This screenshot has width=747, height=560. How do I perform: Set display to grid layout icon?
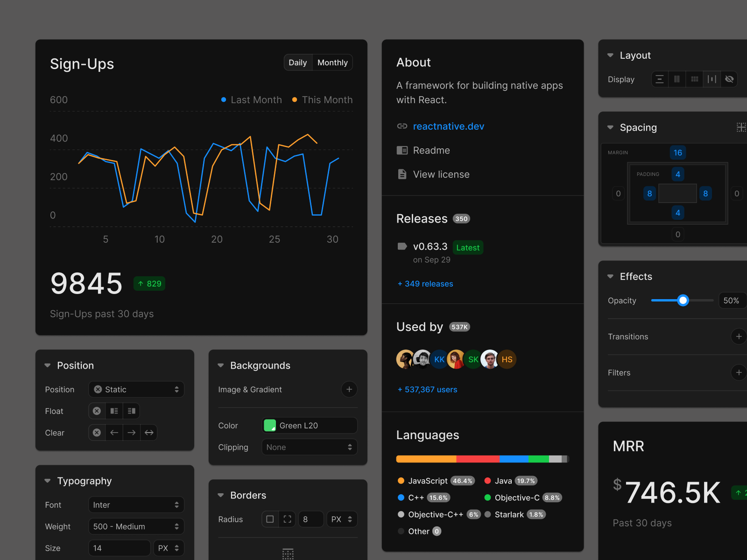(695, 79)
